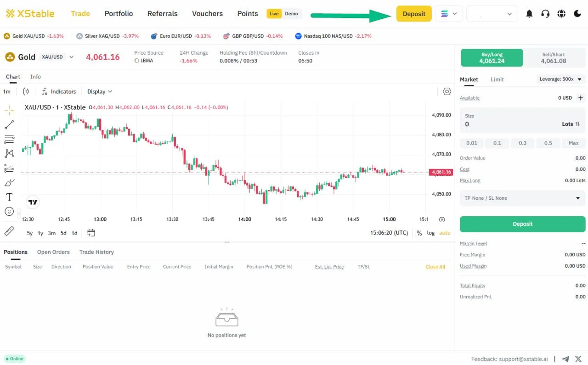Select the Fibonacci lines tool
588x365 pixels.
click(9, 139)
